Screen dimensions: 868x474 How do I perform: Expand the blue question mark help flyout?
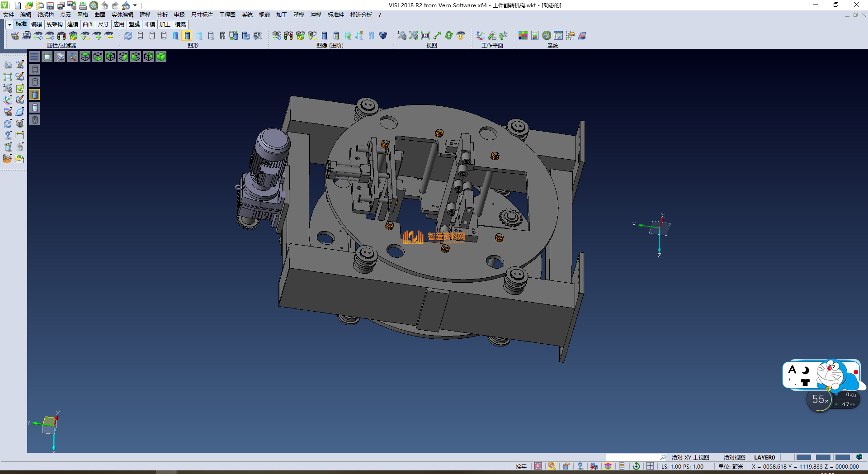coord(8,135)
